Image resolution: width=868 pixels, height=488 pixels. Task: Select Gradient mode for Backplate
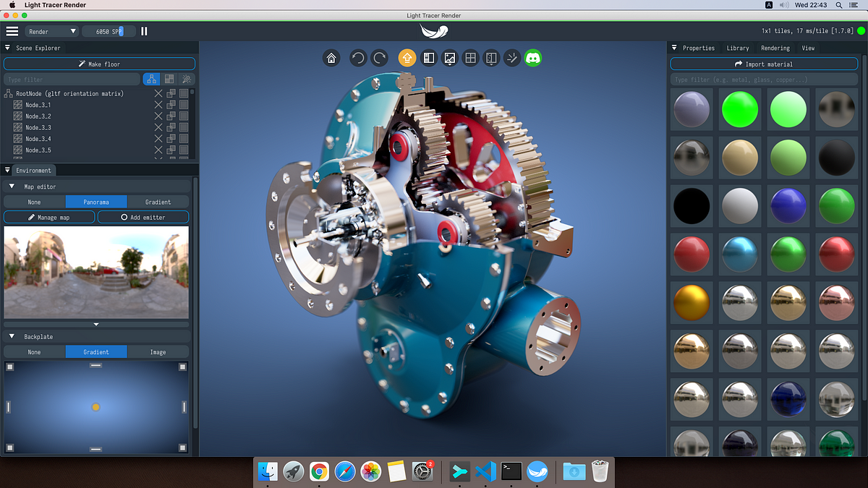pos(96,352)
